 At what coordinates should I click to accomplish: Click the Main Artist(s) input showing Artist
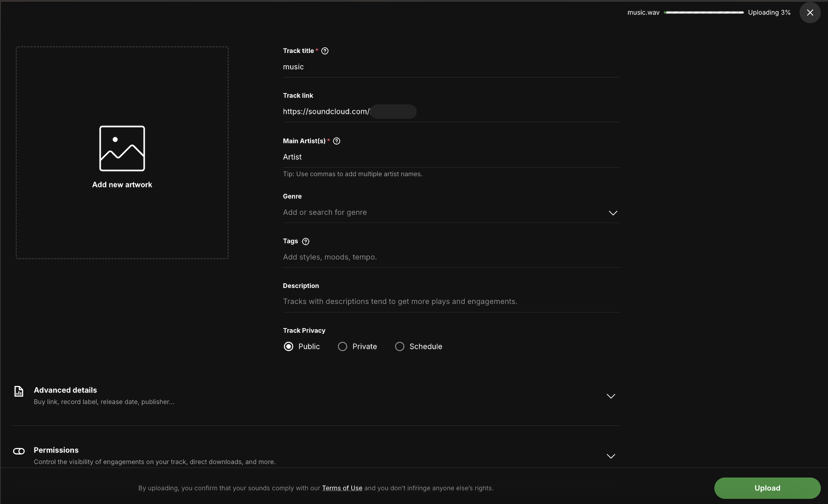point(450,157)
